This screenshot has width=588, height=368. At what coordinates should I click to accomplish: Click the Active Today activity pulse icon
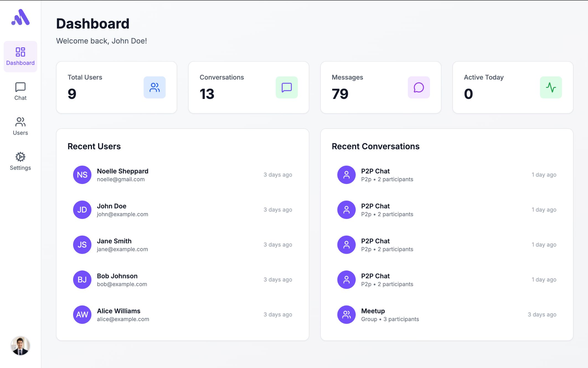[551, 87]
